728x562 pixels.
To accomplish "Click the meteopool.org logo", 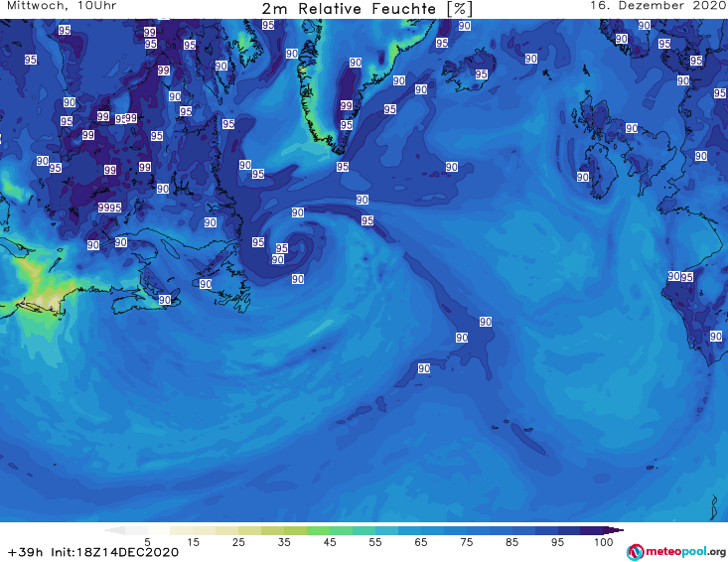I will coord(676,552).
